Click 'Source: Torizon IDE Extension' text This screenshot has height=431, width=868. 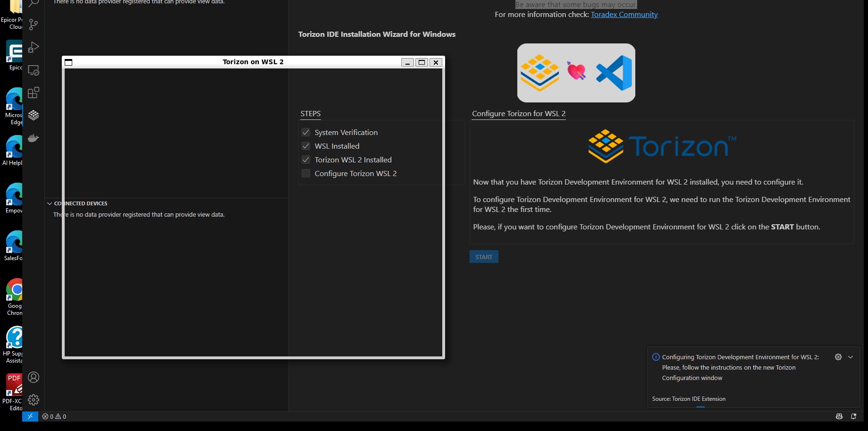(x=689, y=399)
